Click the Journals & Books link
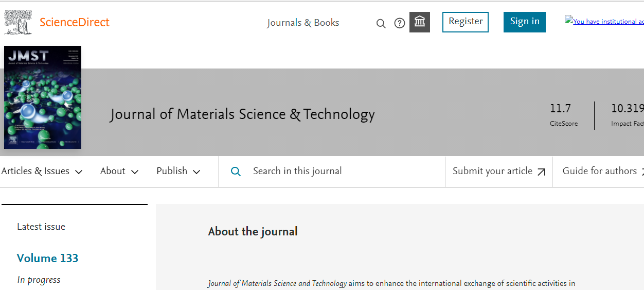Image resolution: width=644 pixels, height=290 pixels. (303, 23)
